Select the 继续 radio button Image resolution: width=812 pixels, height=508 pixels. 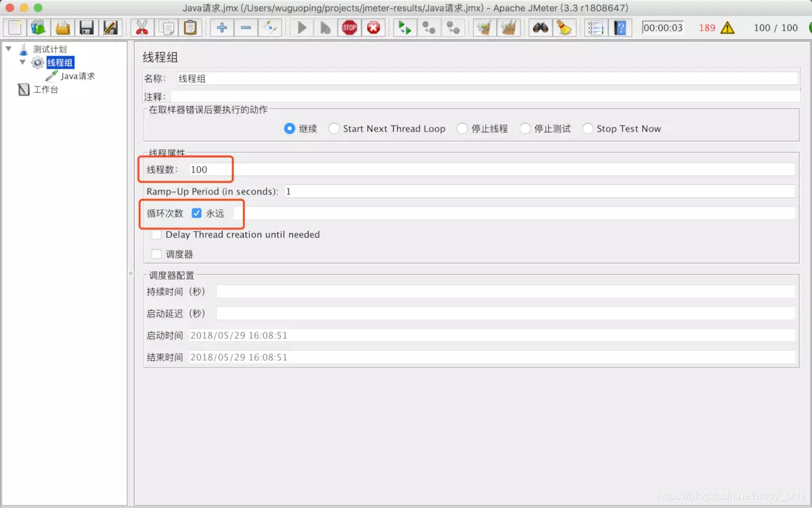click(x=290, y=129)
